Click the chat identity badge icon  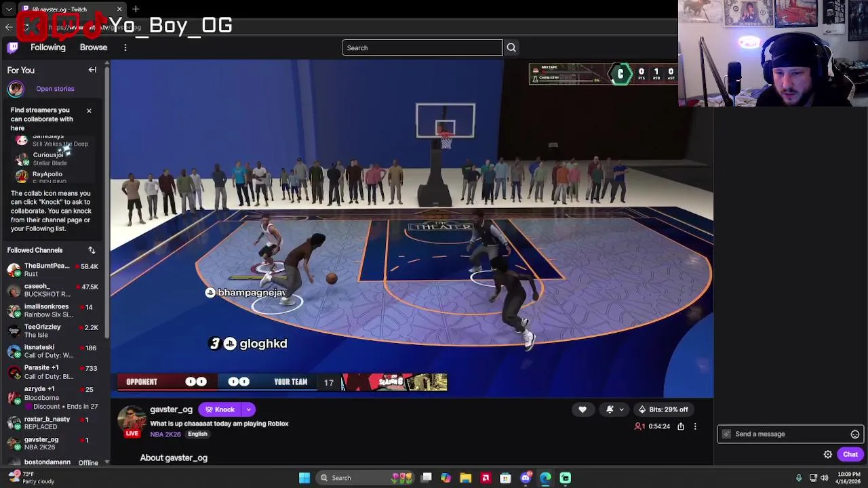point(726,434)
